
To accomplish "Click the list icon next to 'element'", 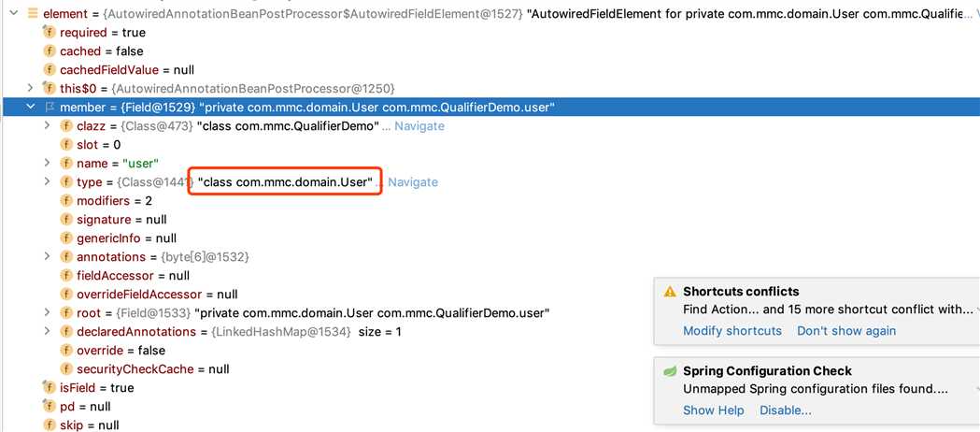I will (x=33, y=14).
